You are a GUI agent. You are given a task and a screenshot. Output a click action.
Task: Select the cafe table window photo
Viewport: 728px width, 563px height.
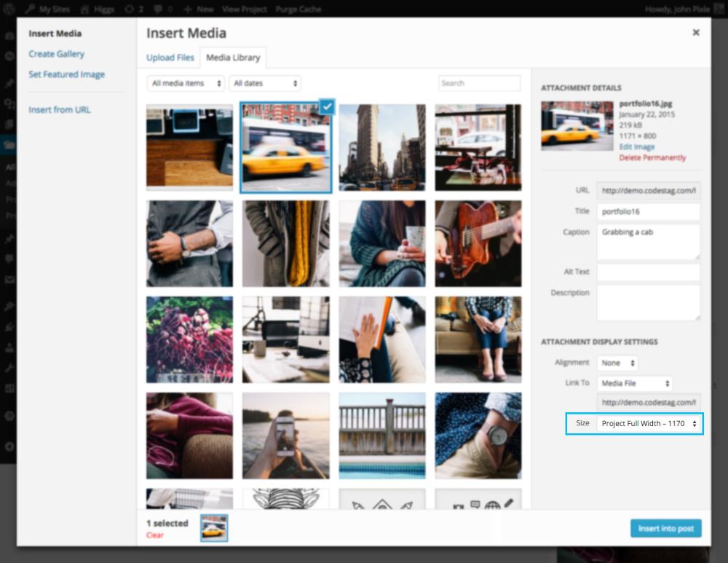coord(478,147)
